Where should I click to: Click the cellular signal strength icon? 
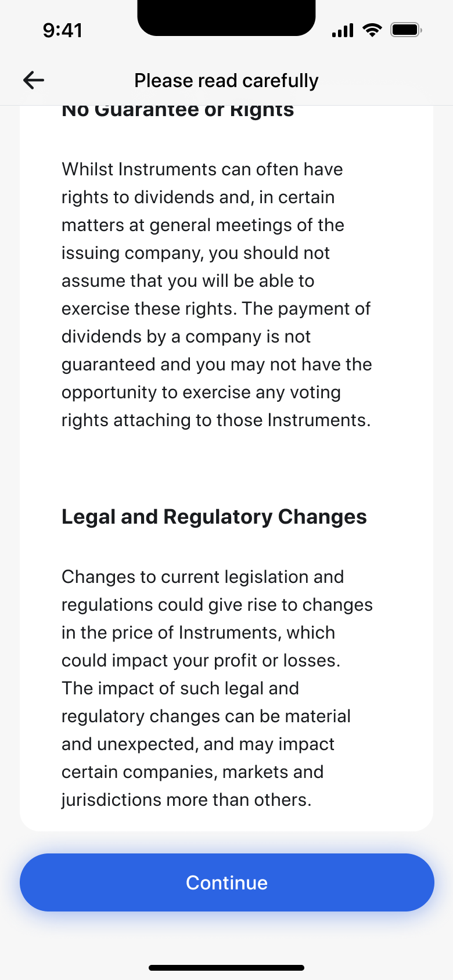pyautogui.click(x=343, y=30)
